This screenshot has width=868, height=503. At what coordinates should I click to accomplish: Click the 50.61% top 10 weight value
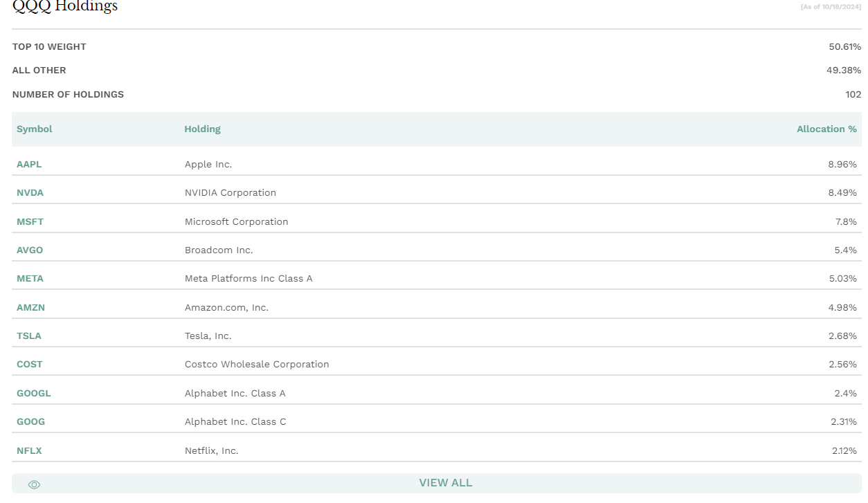point(845,47)
